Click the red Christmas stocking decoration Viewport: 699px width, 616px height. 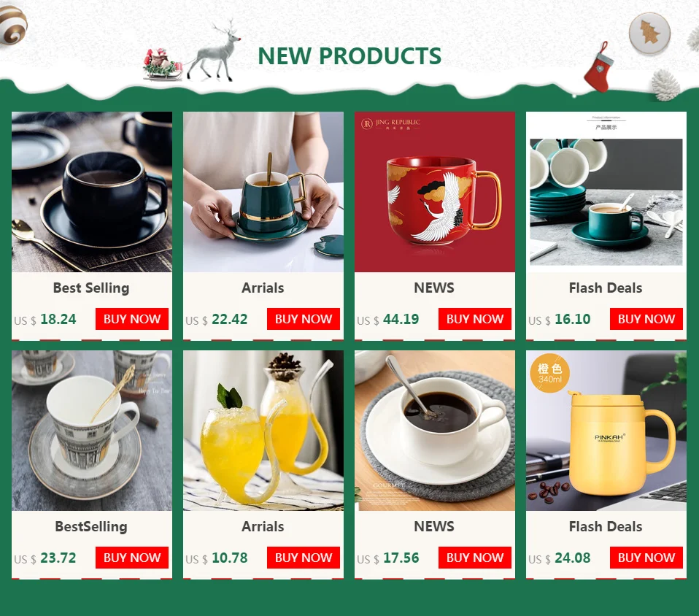tap(599, 67)
